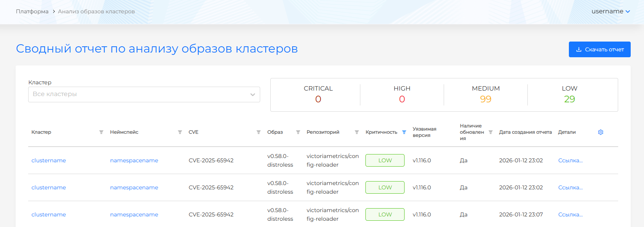The height and width of the screenshot is (227, 644).
Task: Select the HIGH count tile
Action: pyautogui.click(x=402, y=94)
